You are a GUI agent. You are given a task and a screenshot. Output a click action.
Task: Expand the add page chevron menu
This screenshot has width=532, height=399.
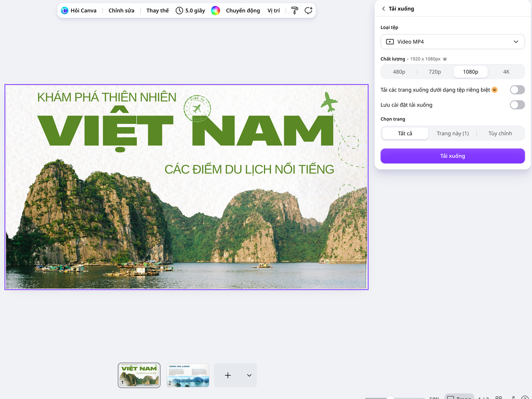click(x=249, y=375)
